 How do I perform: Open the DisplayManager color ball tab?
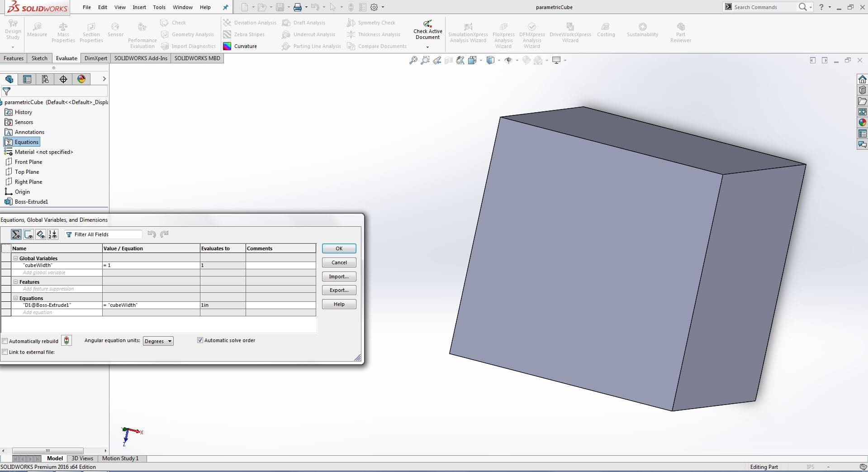[x=81, y=79]
